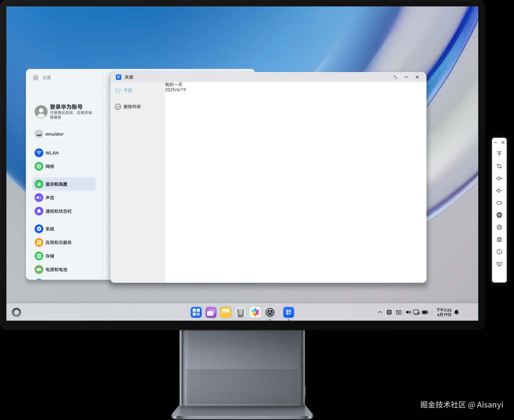The image size is (514, 420).
Task: Check battery status in the system tray
Action: coord(425,312)
